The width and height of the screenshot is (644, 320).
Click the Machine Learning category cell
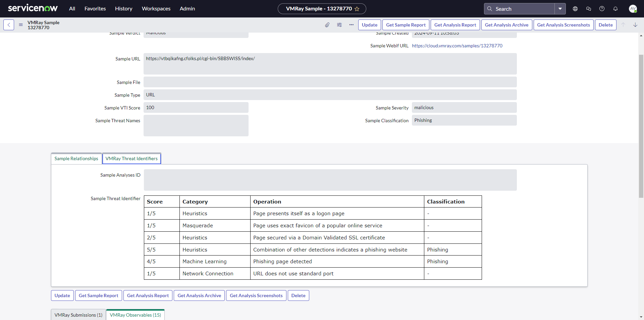(215, 262)
